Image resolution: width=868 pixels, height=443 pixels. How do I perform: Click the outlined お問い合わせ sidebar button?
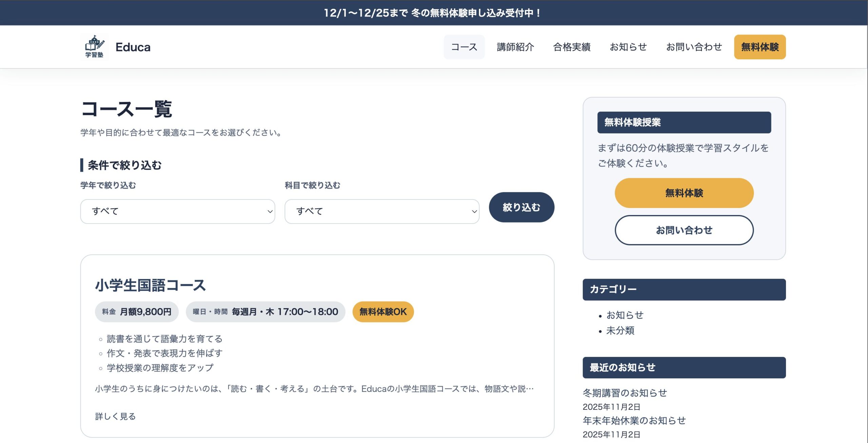coord(684,230)
